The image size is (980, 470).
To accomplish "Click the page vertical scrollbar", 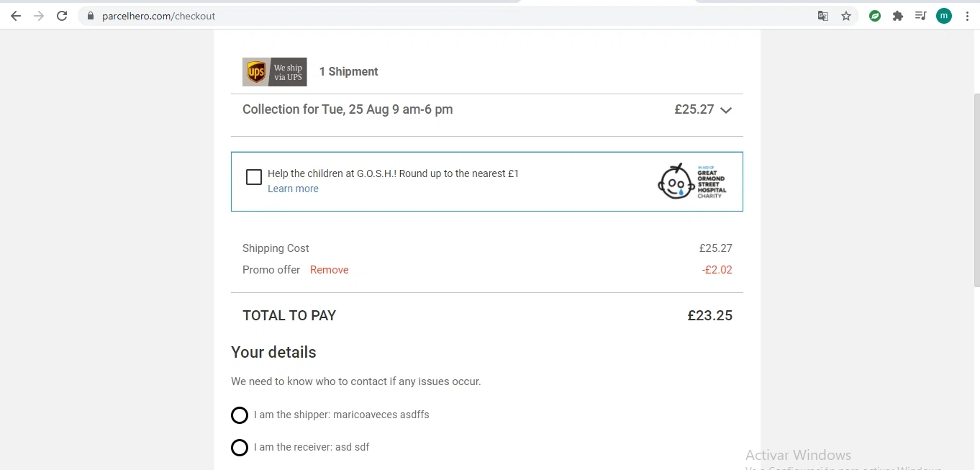I will (976, 187).
